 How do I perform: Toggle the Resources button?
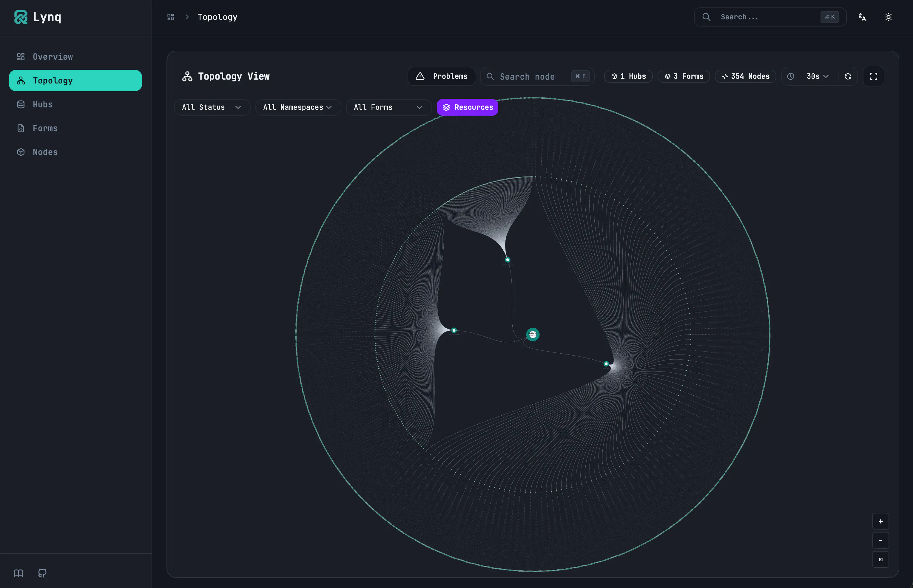coord(467,107)
